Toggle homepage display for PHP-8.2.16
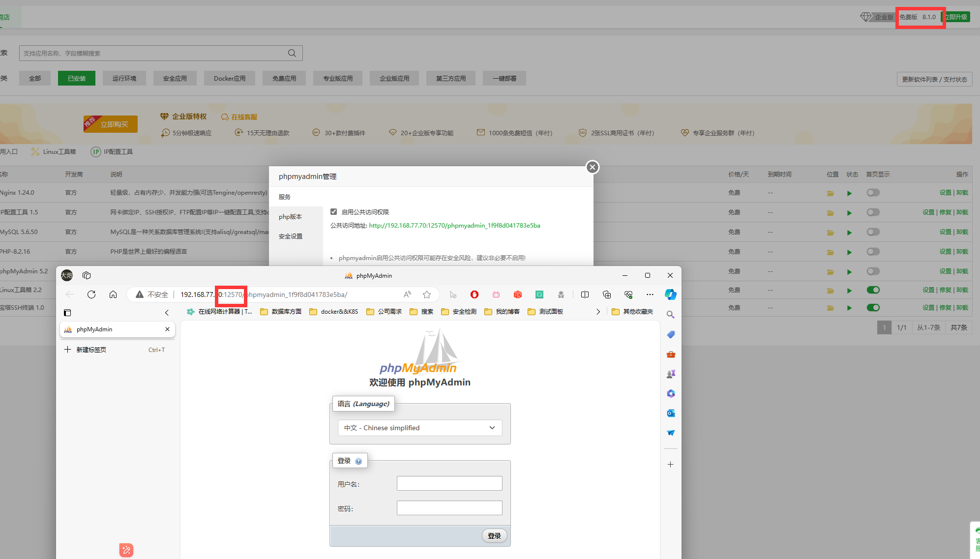980x559 pixels. point(873,252)
